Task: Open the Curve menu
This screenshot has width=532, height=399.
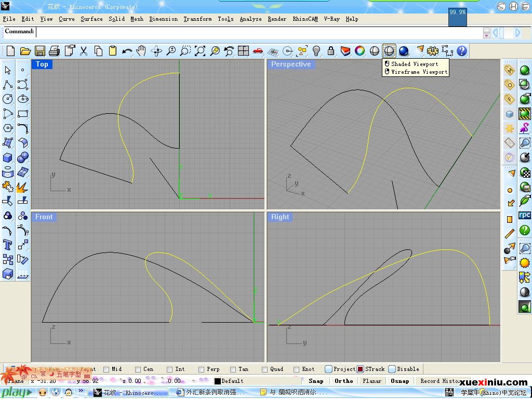Action: (x=66, y=19)
